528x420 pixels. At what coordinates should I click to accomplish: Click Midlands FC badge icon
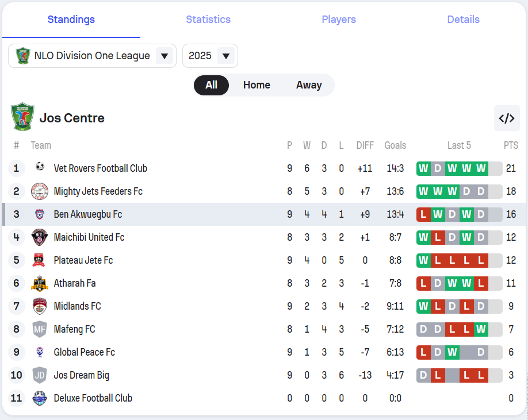point(40,306)
